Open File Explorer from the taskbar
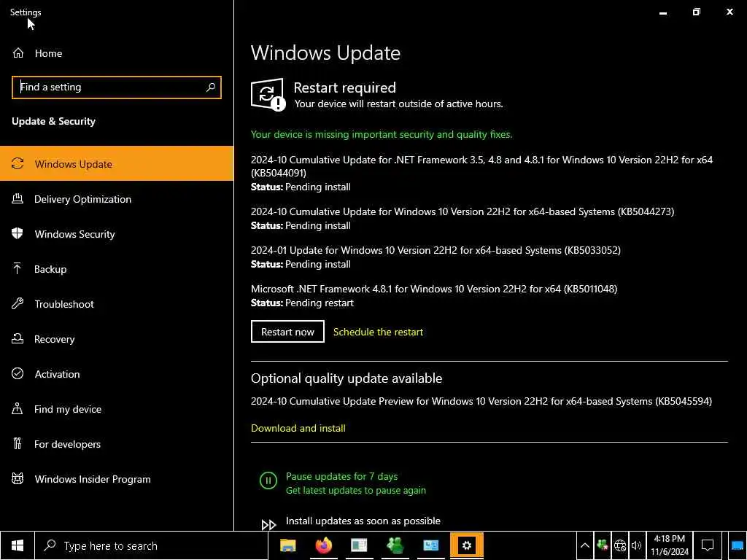Viewport: 747px width, 560px height. (x=287, y=545)
